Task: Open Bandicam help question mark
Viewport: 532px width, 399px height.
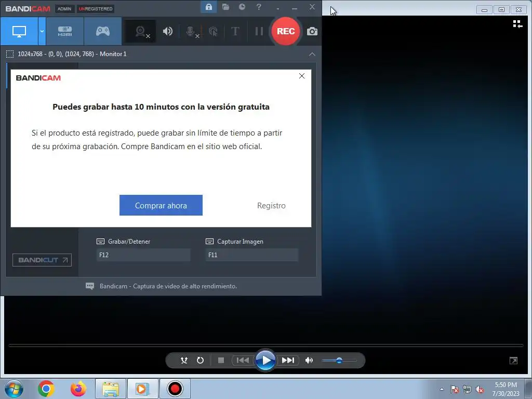Action: (x=259, y=7)
